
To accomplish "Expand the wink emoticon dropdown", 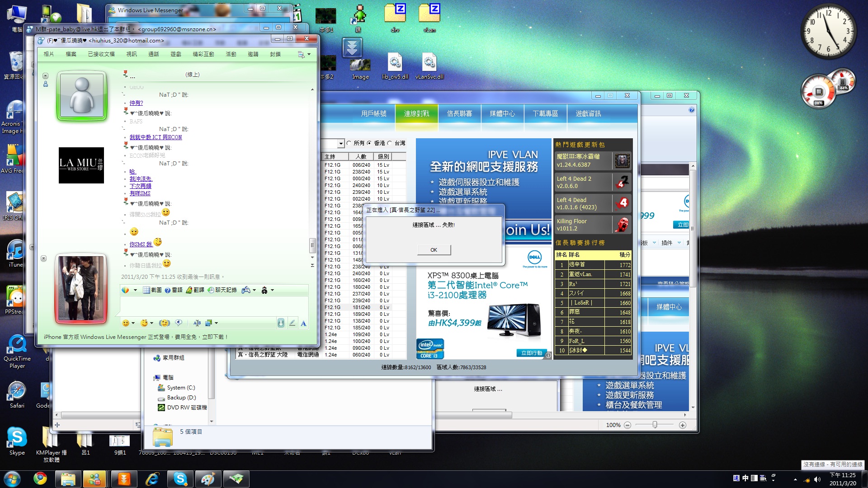I will pyautogui.click(x=151, y=323).
